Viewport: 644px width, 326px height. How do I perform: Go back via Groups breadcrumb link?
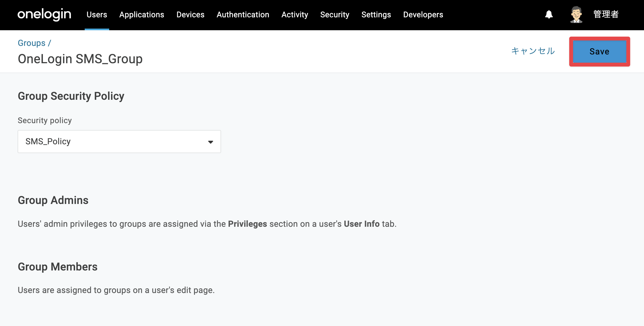[x=32, y=43]
